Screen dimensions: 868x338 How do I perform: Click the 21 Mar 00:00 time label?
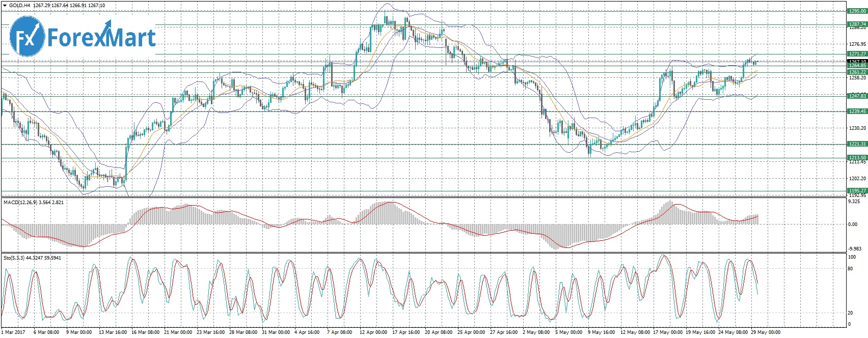[x=178, y=332]
